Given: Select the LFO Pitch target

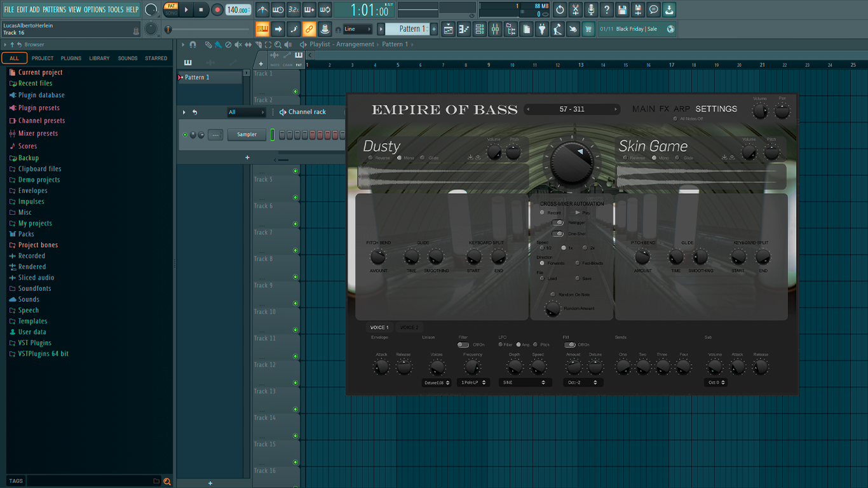Looking at the screenshot, I should 536,344.
